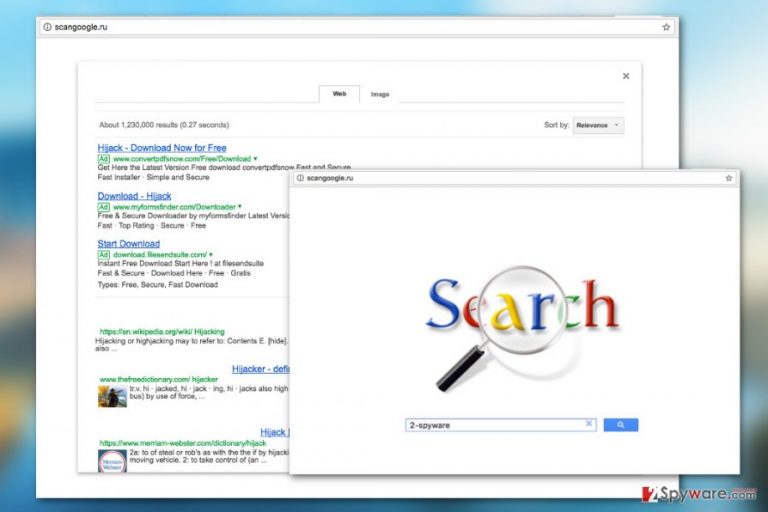
Task: Open the 'Hijack' result link above merriam-webster URL
Action: point(275,432)
